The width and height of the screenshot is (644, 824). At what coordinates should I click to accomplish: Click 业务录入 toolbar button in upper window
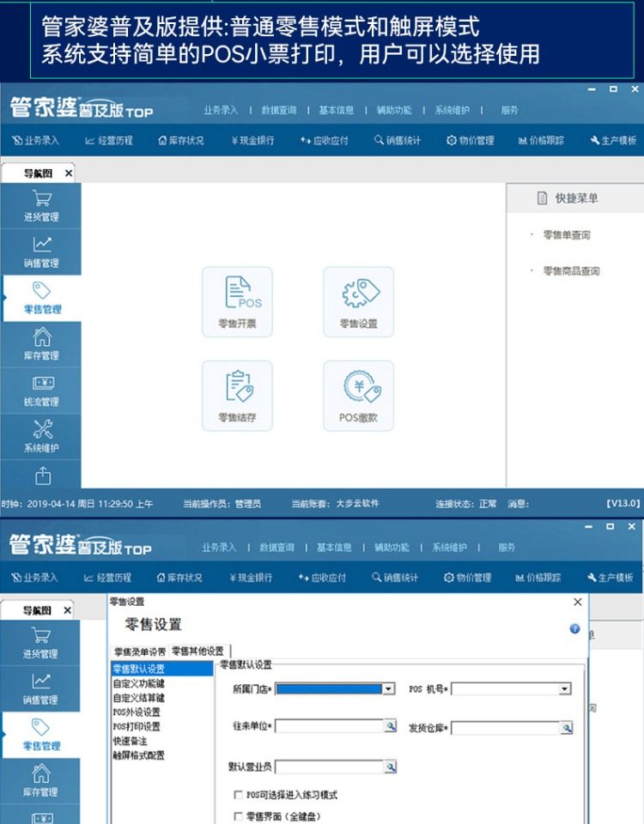pos(36,140)
